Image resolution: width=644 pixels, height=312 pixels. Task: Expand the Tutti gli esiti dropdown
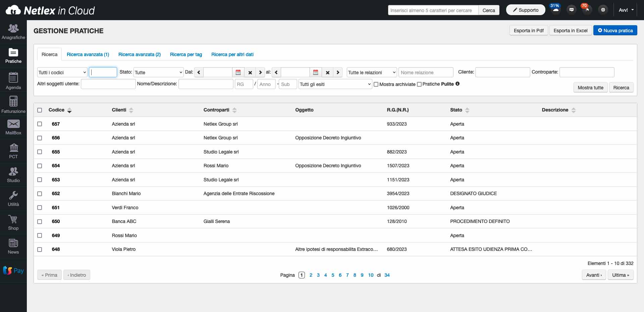pyautogui.click(x=335, y=84)
